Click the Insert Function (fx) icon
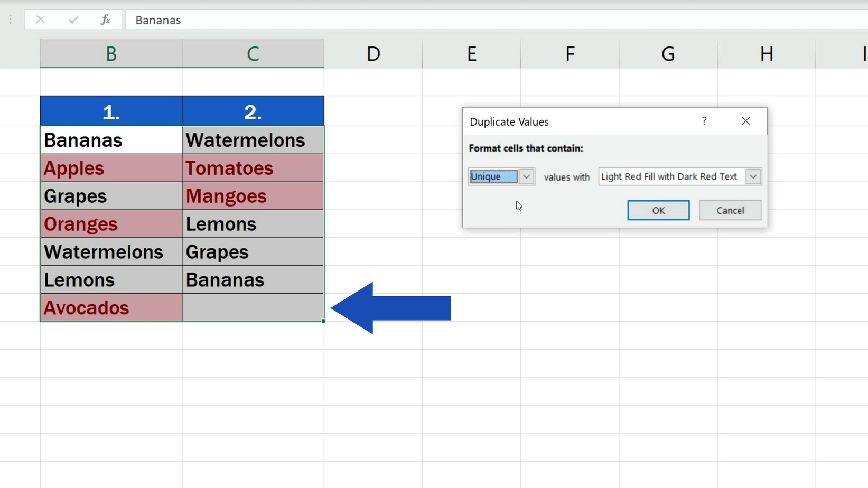 coord(105,20)
